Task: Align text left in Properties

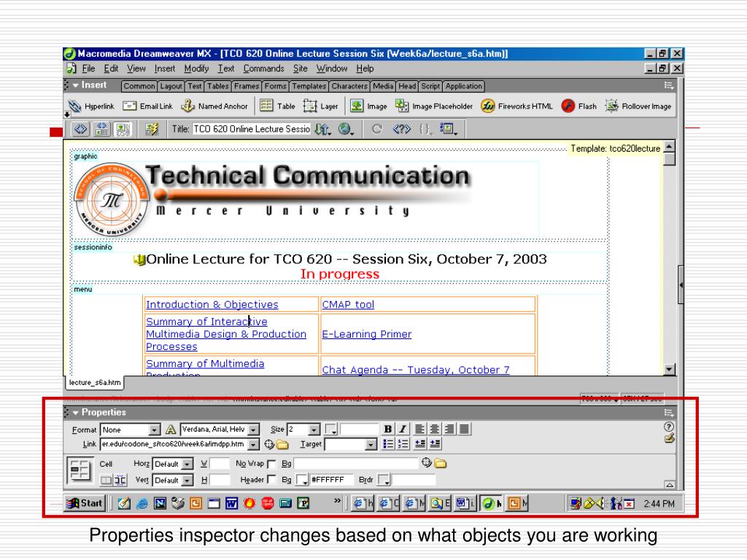Action: click(419, 429)
